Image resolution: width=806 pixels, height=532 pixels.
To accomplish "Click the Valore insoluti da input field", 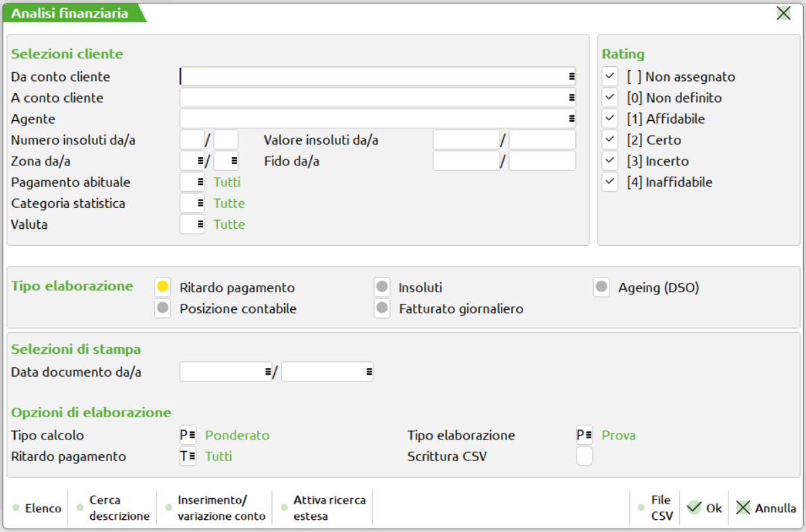I will click(466, 140).
